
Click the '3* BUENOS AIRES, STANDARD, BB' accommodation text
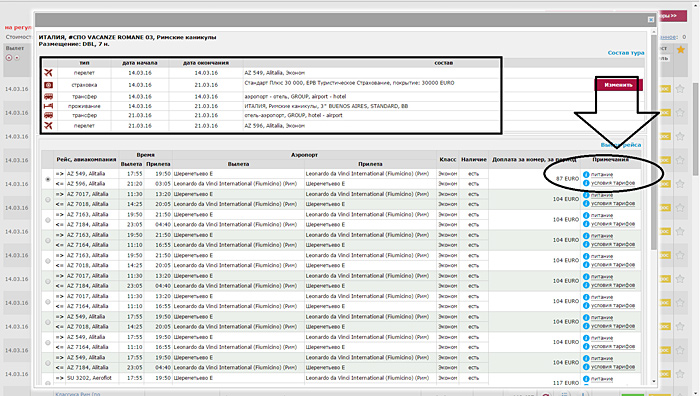[326, 106]
